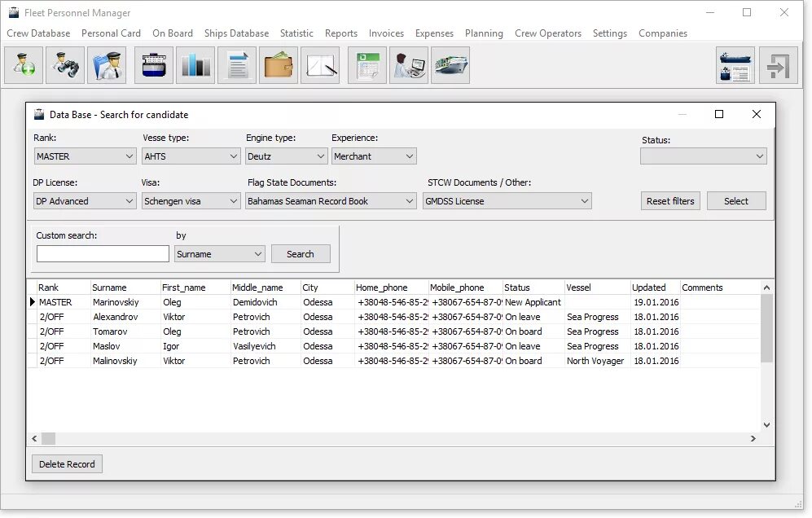Click the Select button

coord(736,201)
